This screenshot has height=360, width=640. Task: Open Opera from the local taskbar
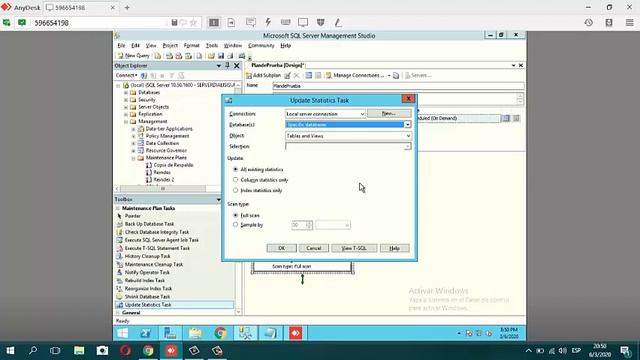tap(125, 351)
